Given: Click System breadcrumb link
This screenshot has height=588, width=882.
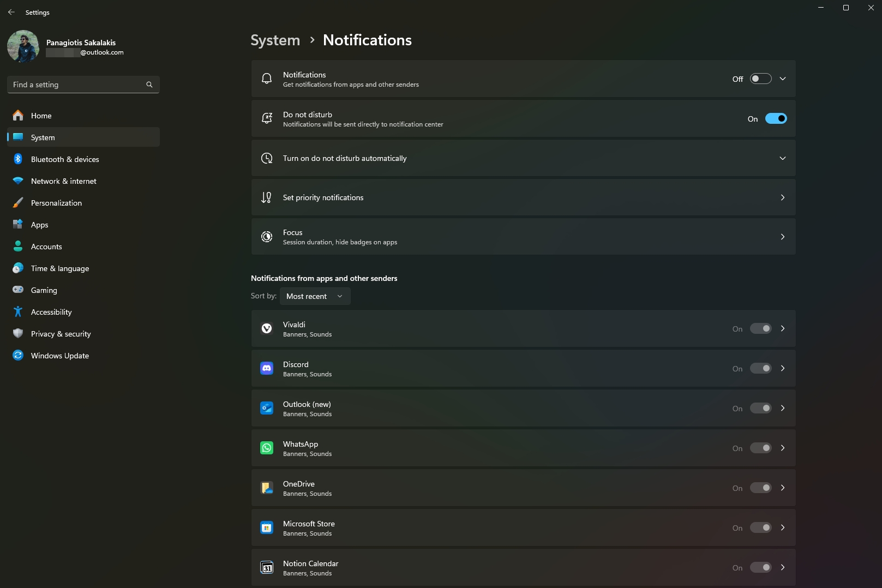Looking at the screenshot, I should 275,40.
